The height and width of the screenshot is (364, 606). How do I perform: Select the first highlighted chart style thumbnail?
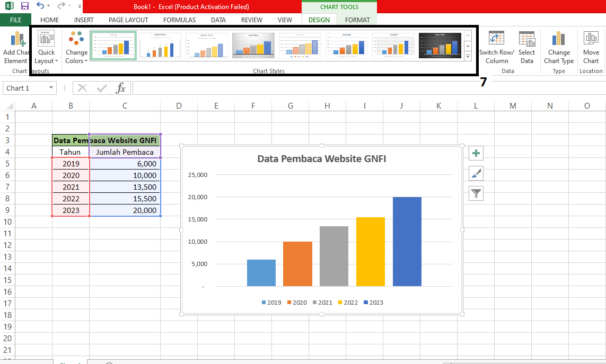coord(113,46)
